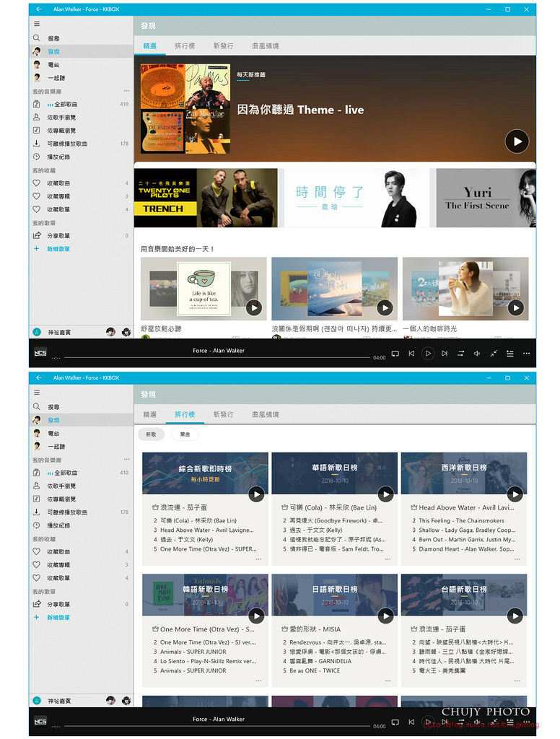Open hamburger menu in top window
560x739 pixels.
(37, 24)
